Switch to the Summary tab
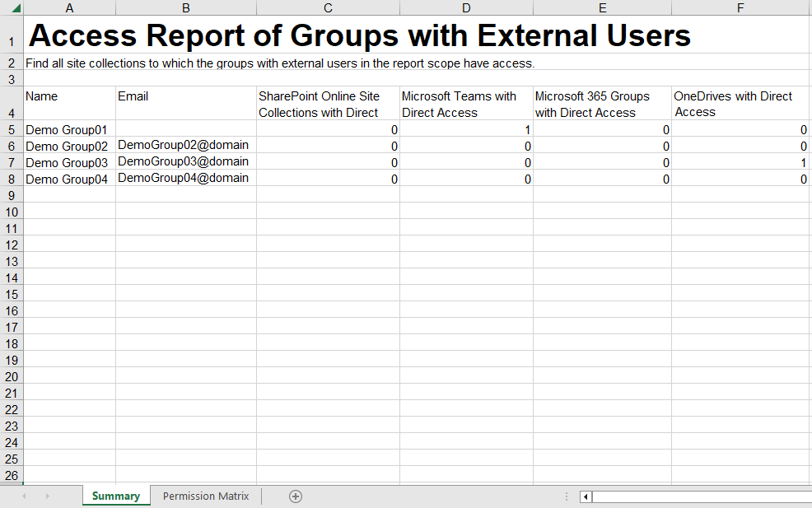This screenshot has width=812, height=508. (115, 496)
